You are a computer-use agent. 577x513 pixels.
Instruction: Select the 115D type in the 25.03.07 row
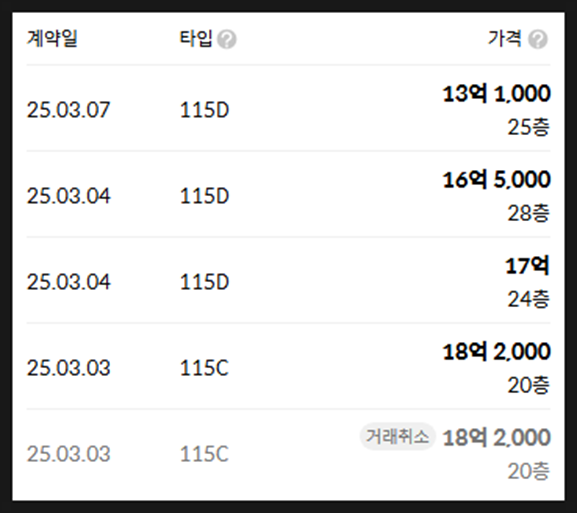[x=205, y=110]
